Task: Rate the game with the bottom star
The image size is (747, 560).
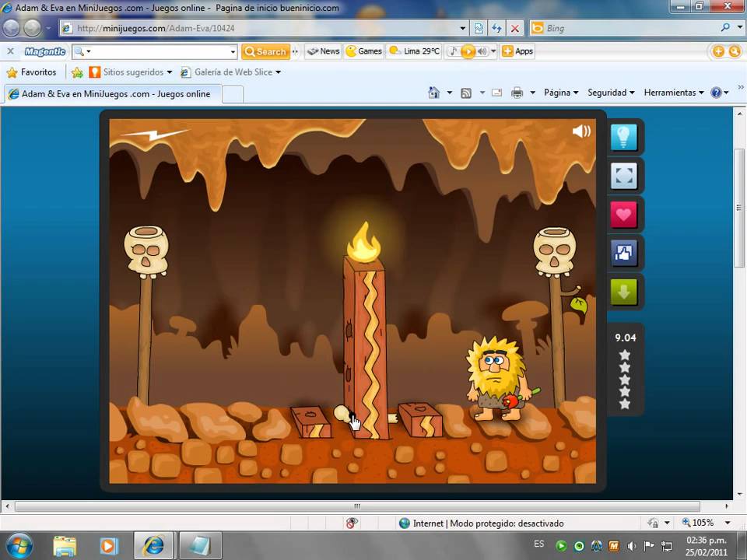Action: click(625, 404)
